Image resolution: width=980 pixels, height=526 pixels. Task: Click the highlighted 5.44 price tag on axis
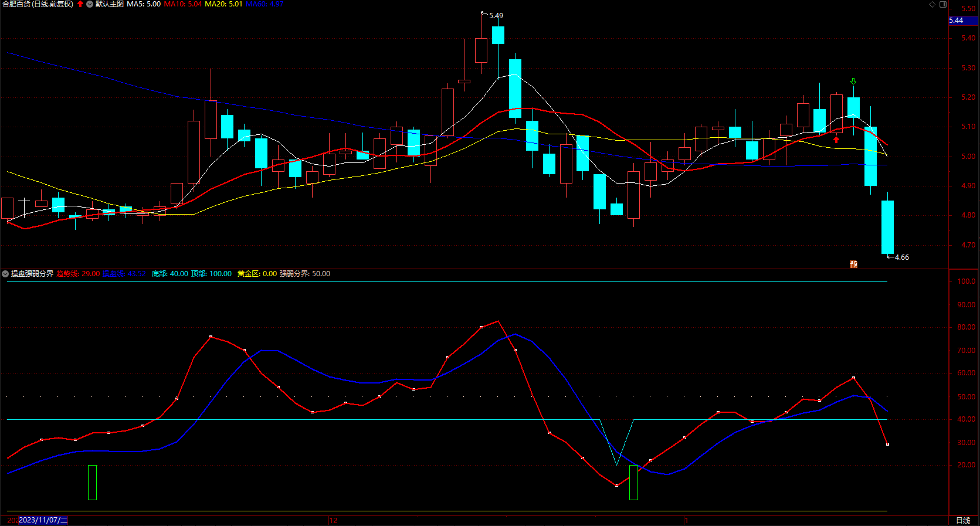pyautogui.click(x=963, y=21)
